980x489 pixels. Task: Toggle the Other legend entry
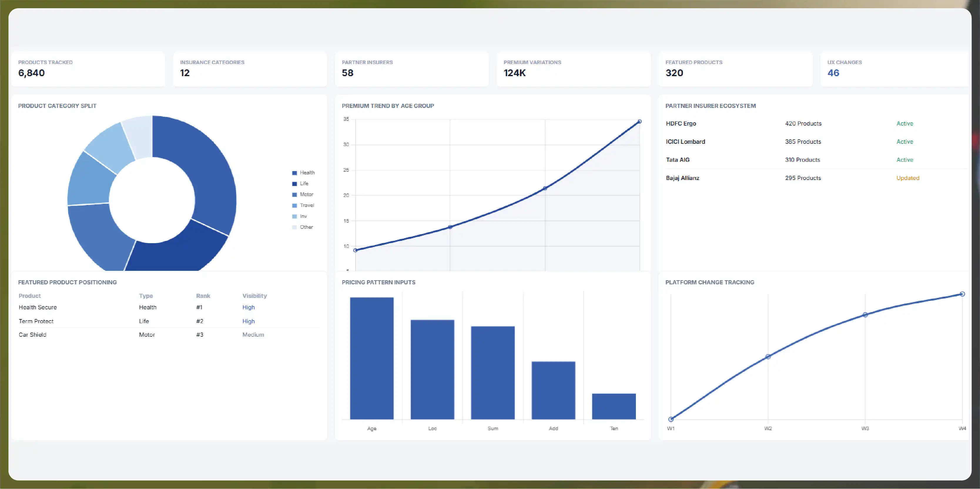[303, 227]
